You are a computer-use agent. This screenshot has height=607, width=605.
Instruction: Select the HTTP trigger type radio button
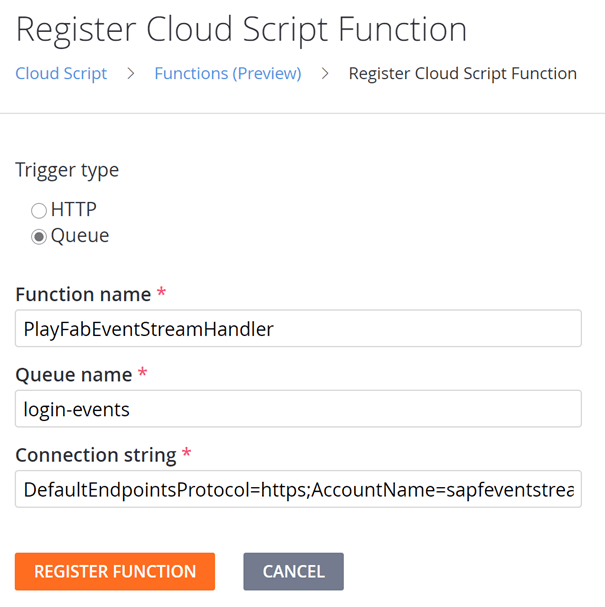coord(39,211)
